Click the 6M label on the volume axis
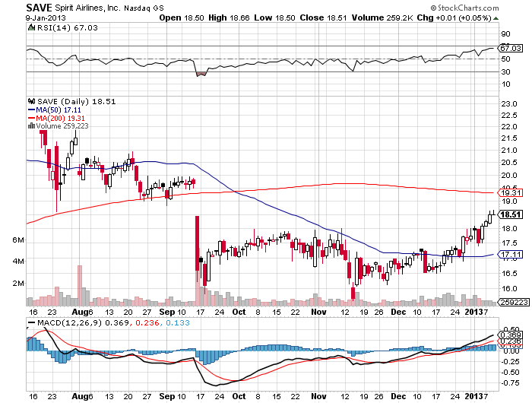The image size is (532, 403). click(18, 240)
